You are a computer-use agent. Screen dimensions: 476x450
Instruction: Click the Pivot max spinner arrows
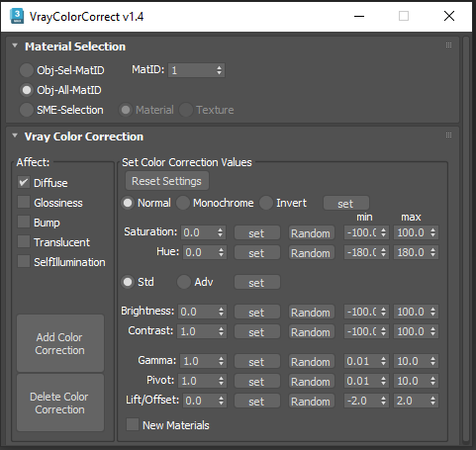pyautogui.click(x=432, y=381)
